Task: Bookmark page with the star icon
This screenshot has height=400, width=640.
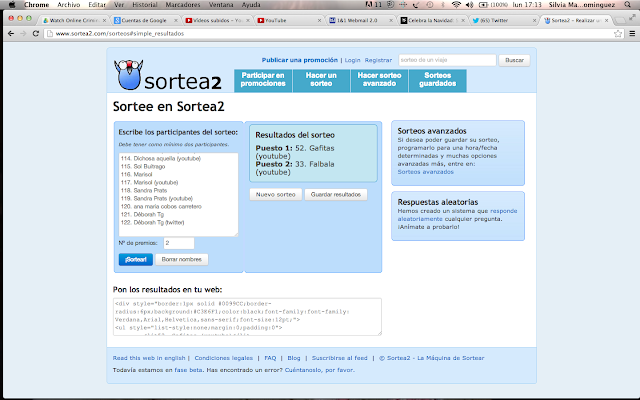Action: pos(618,33)
